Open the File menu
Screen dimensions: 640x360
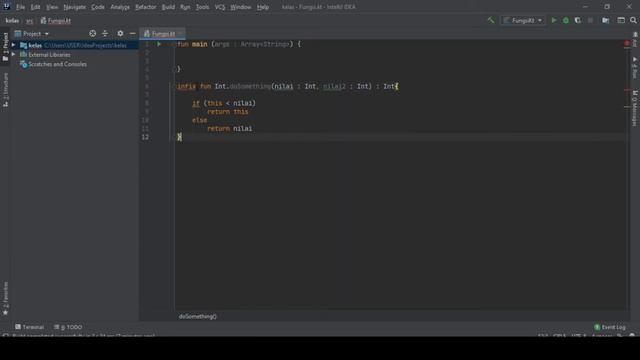click(20, 7)
